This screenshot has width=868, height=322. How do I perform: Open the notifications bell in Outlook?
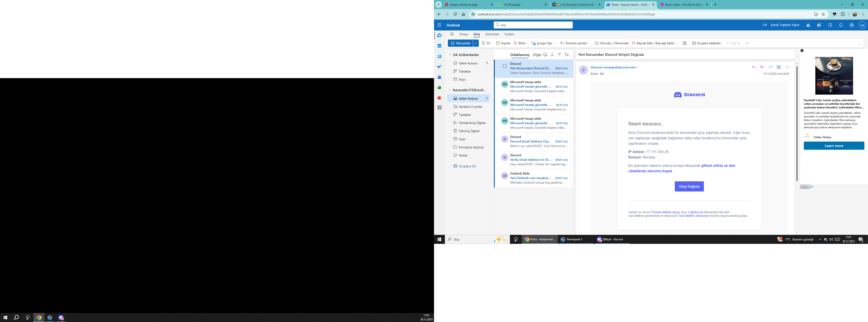(841, 25)
